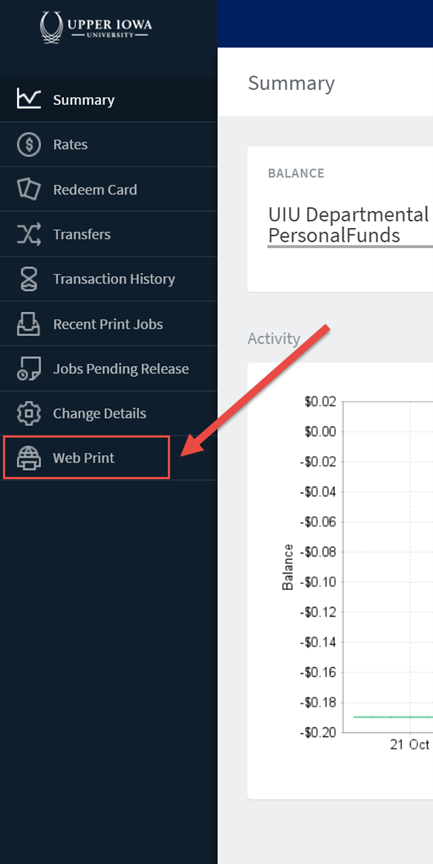Click the Transfers shuffle-arrows icon
Screen dimensions: 433x864
coord(29,234)
